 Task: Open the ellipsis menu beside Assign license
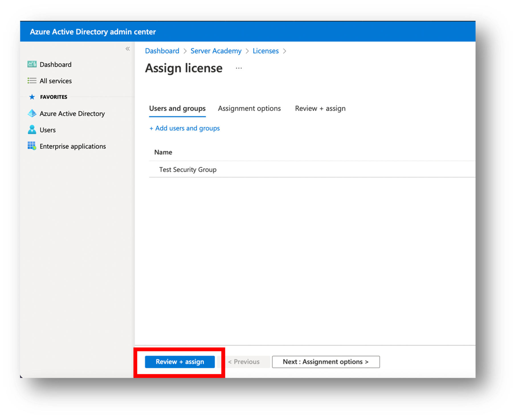pos(239,68)
